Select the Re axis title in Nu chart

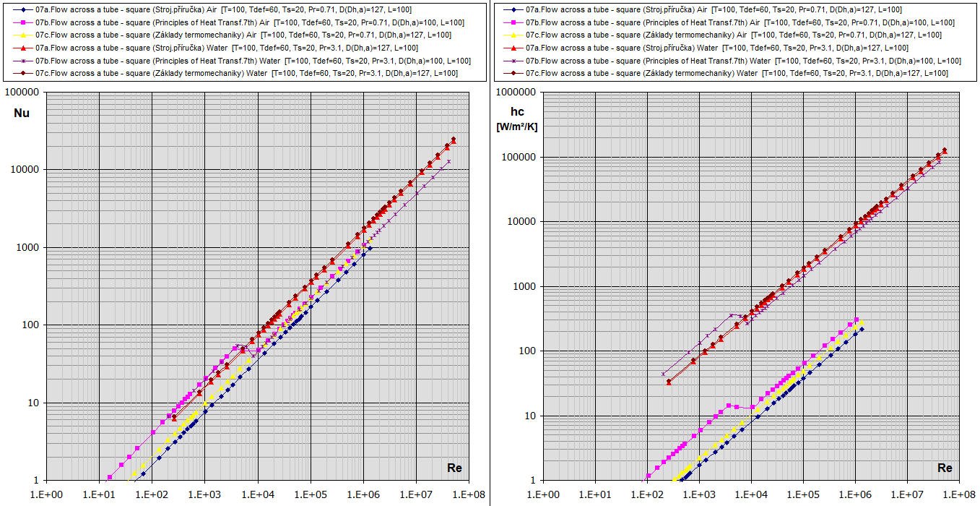click(x=454, y=468)
